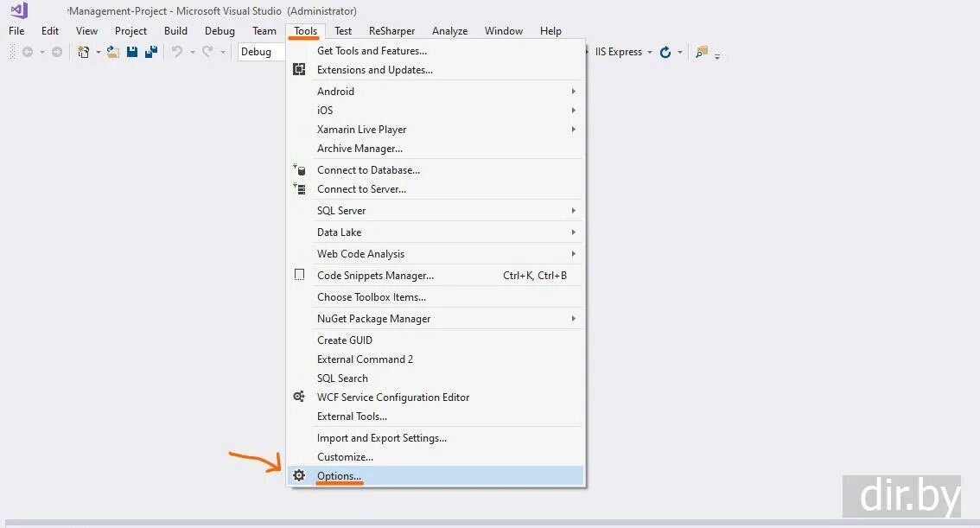This screenshot has width=980, height=528.
Task: Open the Project menu
Action: tap(130, 30)
